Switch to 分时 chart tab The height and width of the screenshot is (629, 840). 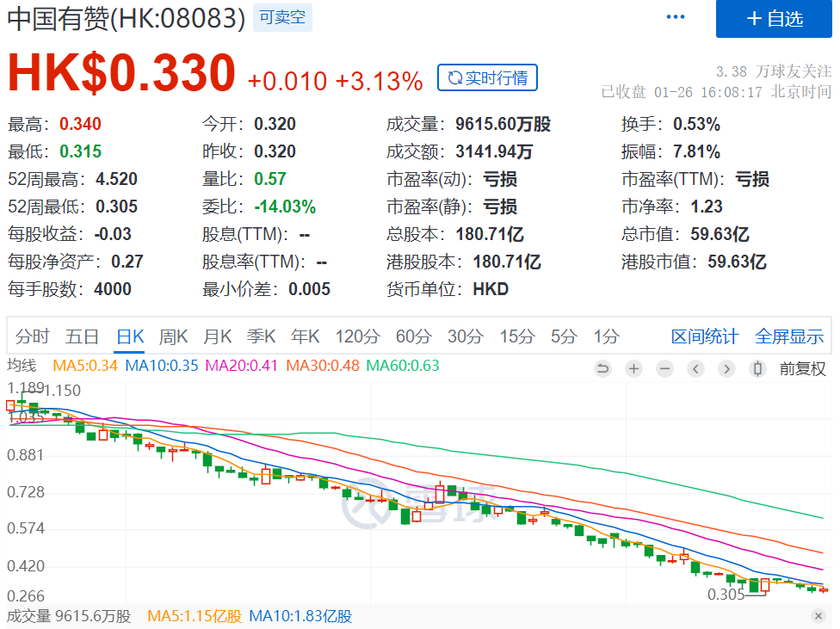coord(32,336)
